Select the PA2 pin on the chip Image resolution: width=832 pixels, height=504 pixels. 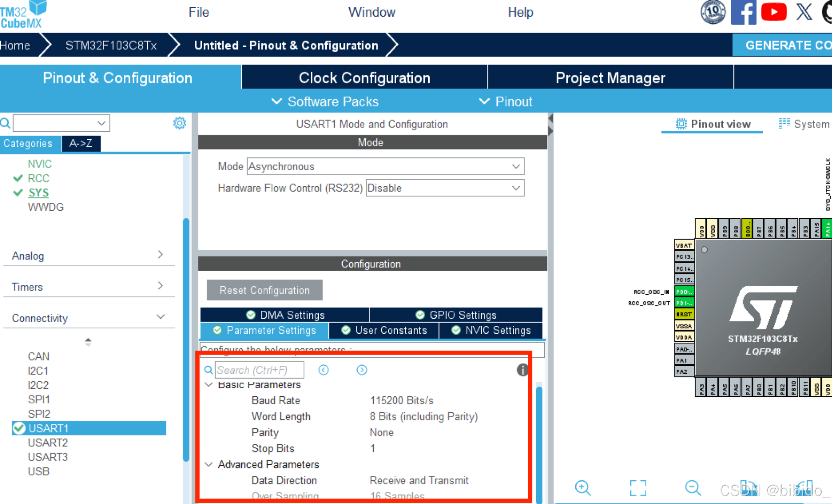pos(683,371)
